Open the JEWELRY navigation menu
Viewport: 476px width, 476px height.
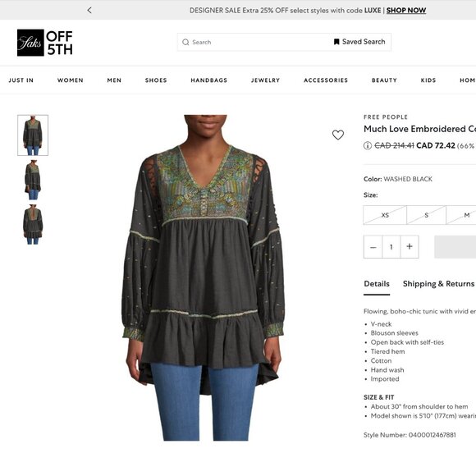[x=265, y=80]
